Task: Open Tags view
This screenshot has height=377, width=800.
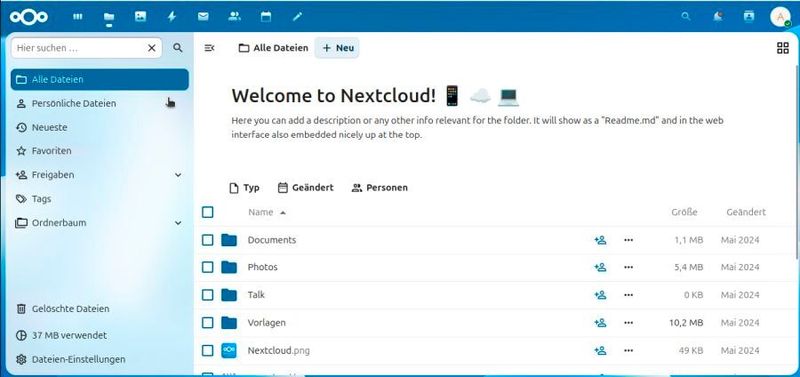Action: point(99,199)
